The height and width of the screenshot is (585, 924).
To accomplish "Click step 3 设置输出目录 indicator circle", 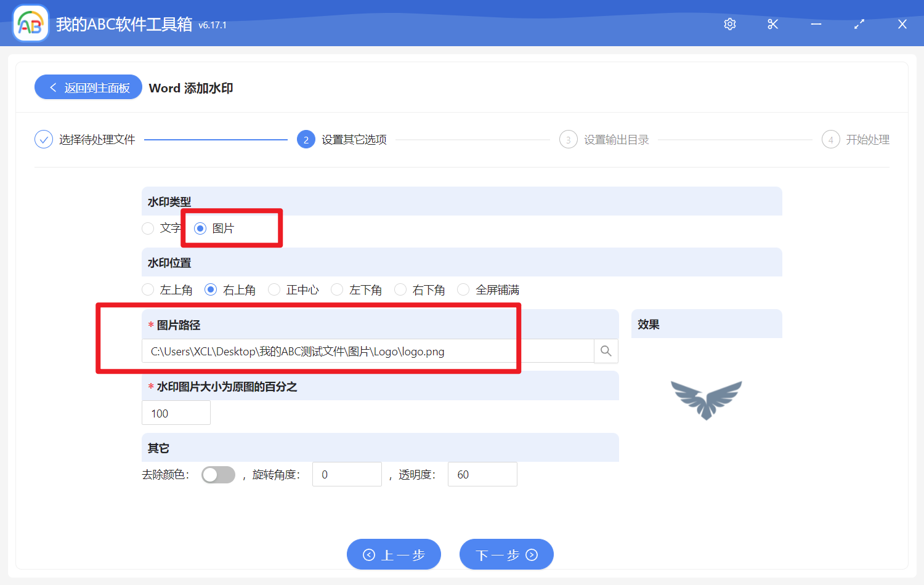I will tap(568, 139).
